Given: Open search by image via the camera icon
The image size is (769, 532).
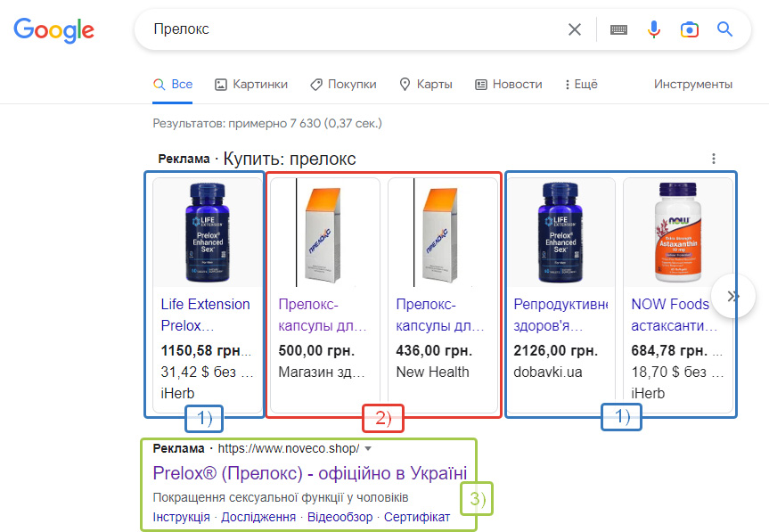Looking at the screenshot, I should click(690, 29).
